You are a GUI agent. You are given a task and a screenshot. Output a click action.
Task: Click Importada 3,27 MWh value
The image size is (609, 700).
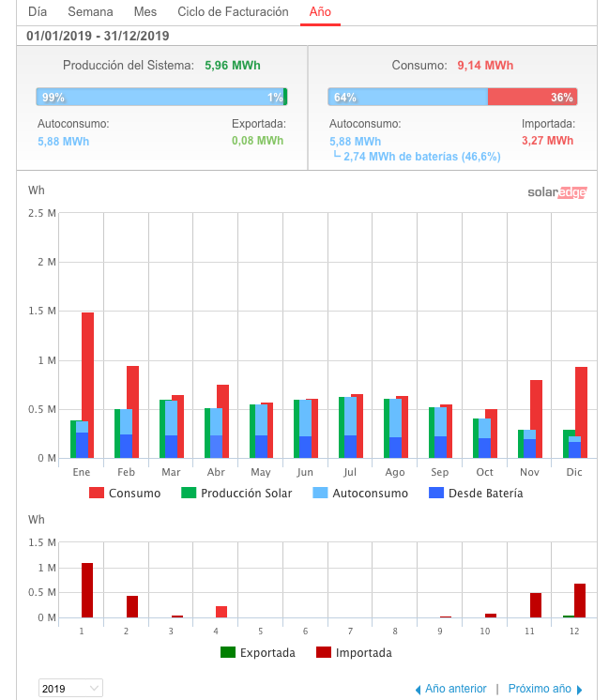click(x=547, y=141)
